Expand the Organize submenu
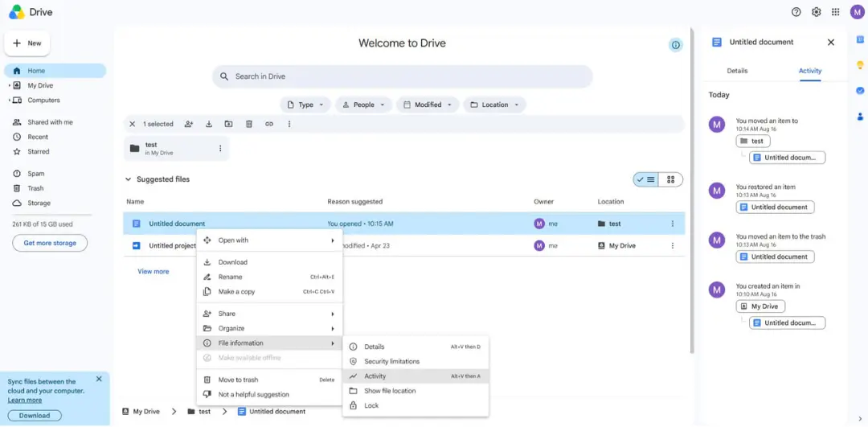This screenshot has width=868, height=427. pos(269,328)
